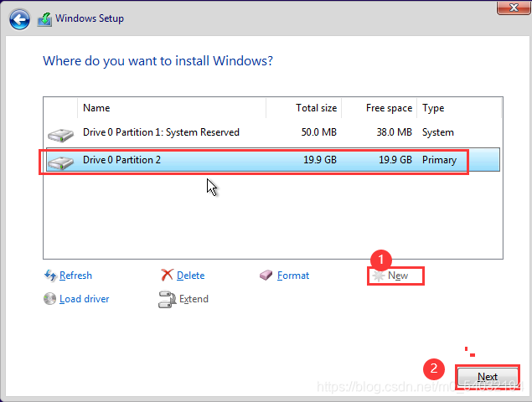Format the selected partition
Image resolution: width=532 pixels, height=402 pixels.
click(x=293, y=276)
